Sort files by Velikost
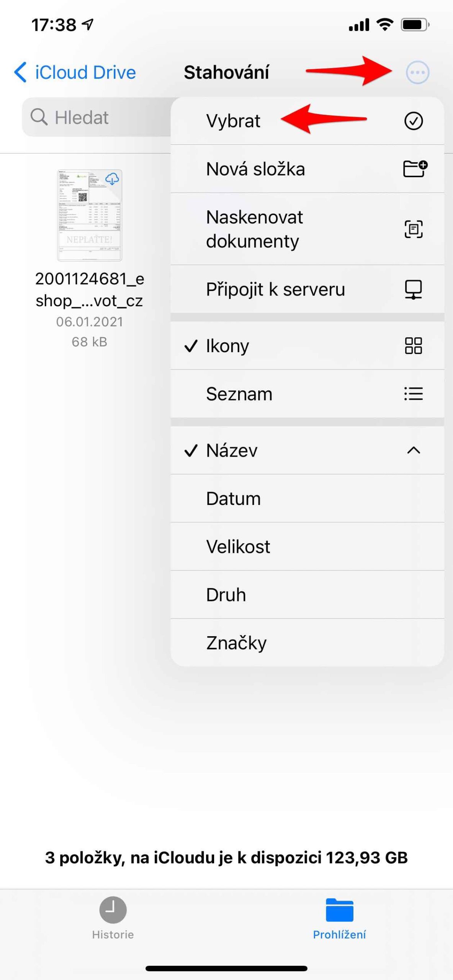The width and height of the screenshot is (453, 980). [238, 547]
